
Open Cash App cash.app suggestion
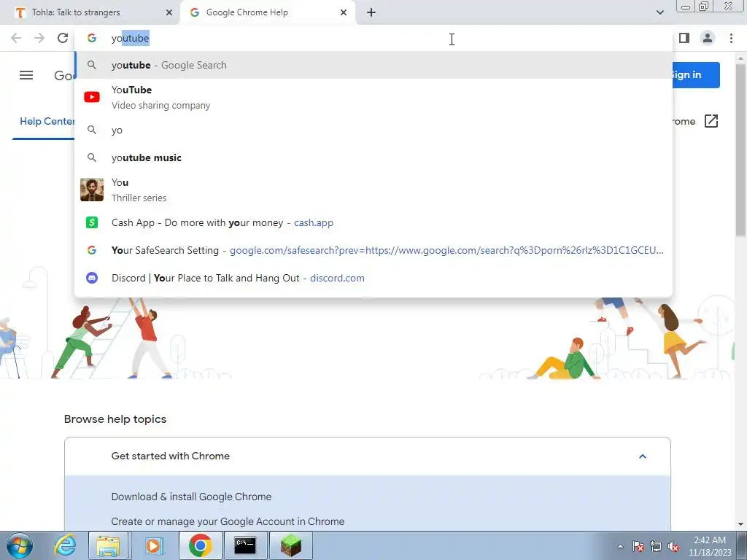373,222
